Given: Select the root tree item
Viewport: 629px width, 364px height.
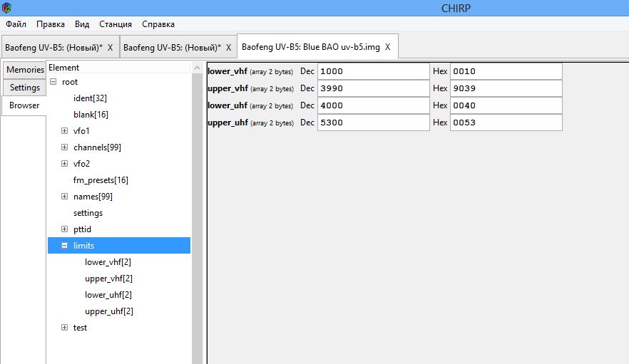Looking at the screenshot, I should pos(70,82).
